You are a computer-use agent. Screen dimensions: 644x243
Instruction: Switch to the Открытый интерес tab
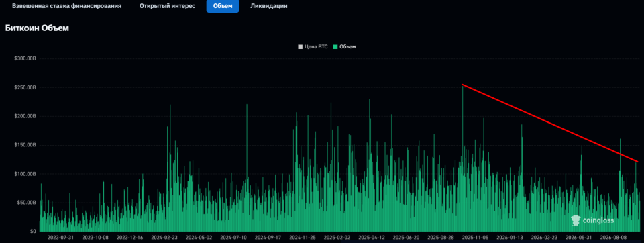point(167,6)
